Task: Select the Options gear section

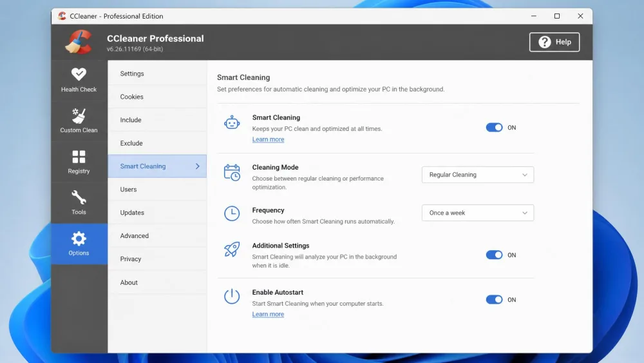Action: coord(79,244)
